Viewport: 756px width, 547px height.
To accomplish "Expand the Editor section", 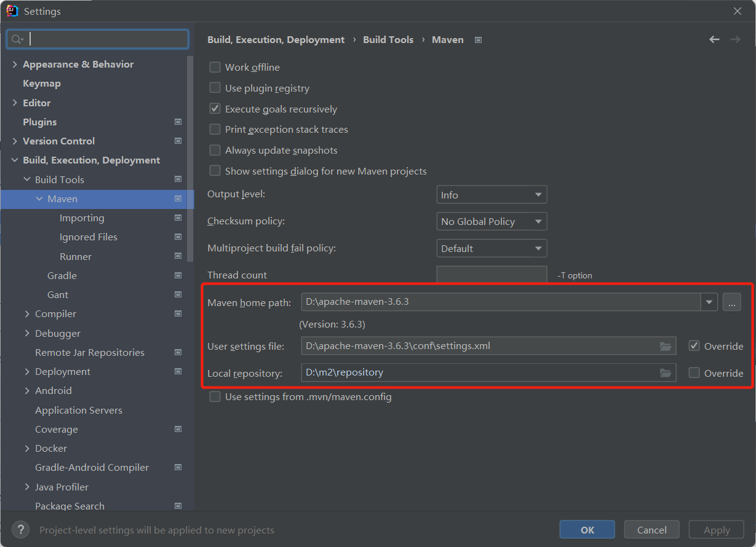I will point(15,103).
